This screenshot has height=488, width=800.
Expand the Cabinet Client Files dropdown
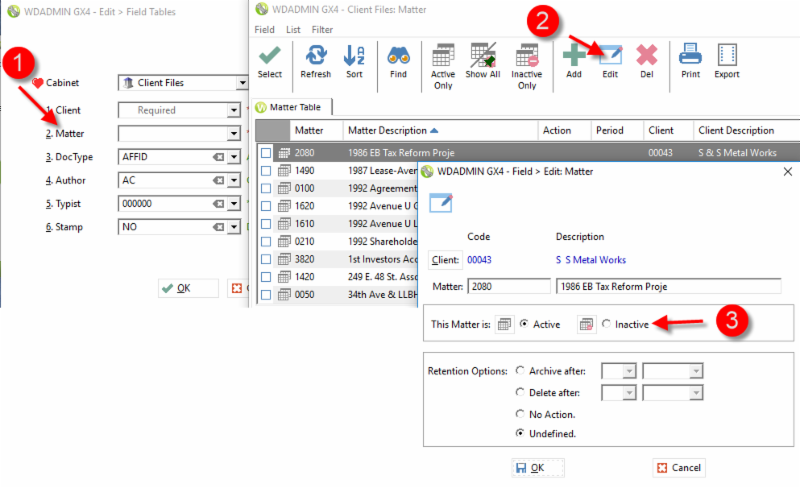coord(242,83)
